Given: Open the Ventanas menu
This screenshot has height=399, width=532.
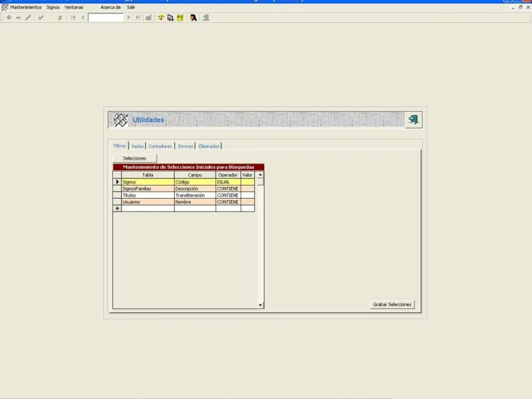Looking at the screenshot, I should click(x=74, y=7).
